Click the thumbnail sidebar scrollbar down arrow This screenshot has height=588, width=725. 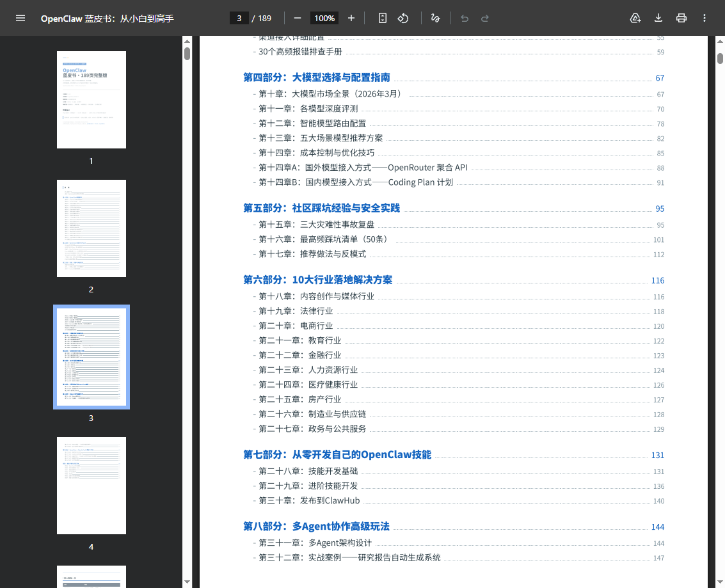[x=187, y=582]
